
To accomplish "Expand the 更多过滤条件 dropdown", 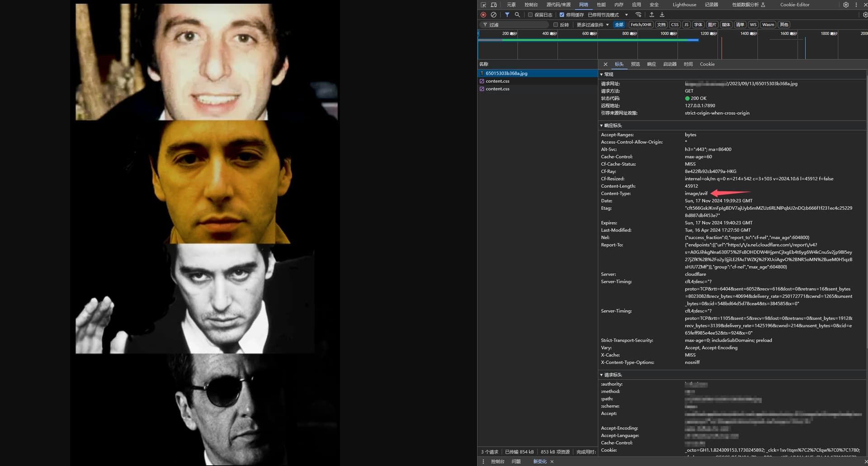I will pos(592,25).
